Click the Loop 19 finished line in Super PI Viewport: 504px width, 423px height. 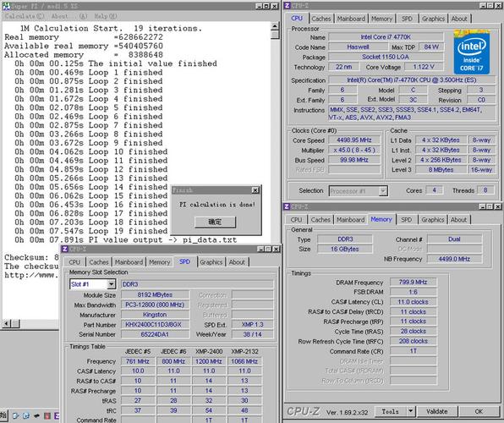[x=91, y=231]
